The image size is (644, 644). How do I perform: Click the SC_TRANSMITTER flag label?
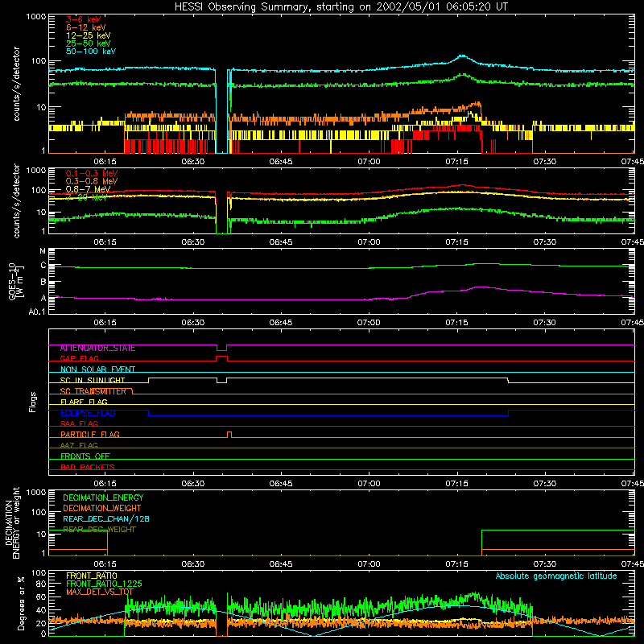(x=93, y=391)
